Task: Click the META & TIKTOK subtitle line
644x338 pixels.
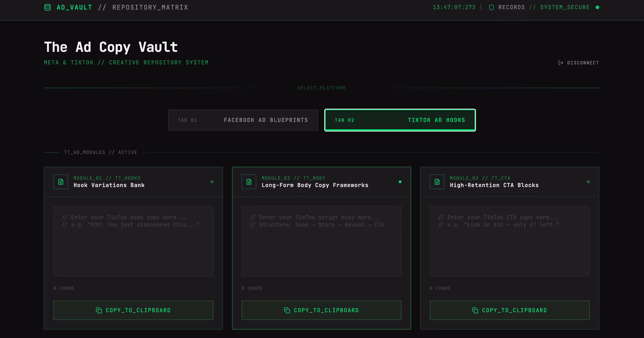Action: pos(126,63)
